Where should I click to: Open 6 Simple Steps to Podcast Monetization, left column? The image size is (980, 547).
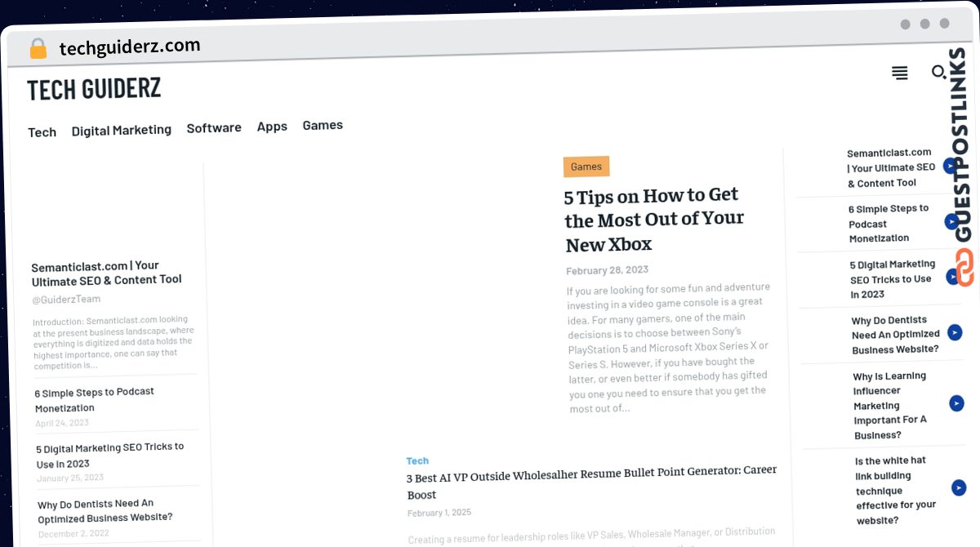(95, 399)
